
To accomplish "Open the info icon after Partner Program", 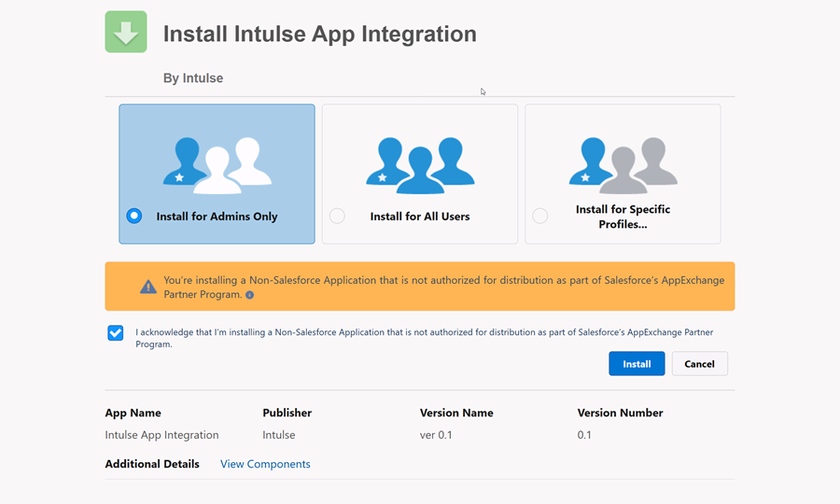I will (249, 295).
